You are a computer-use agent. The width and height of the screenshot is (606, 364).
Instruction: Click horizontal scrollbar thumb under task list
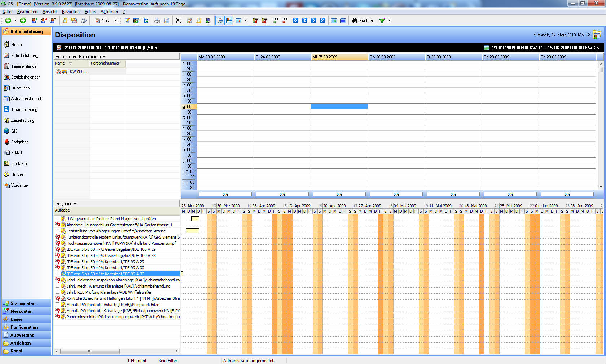tap(89, 351)
